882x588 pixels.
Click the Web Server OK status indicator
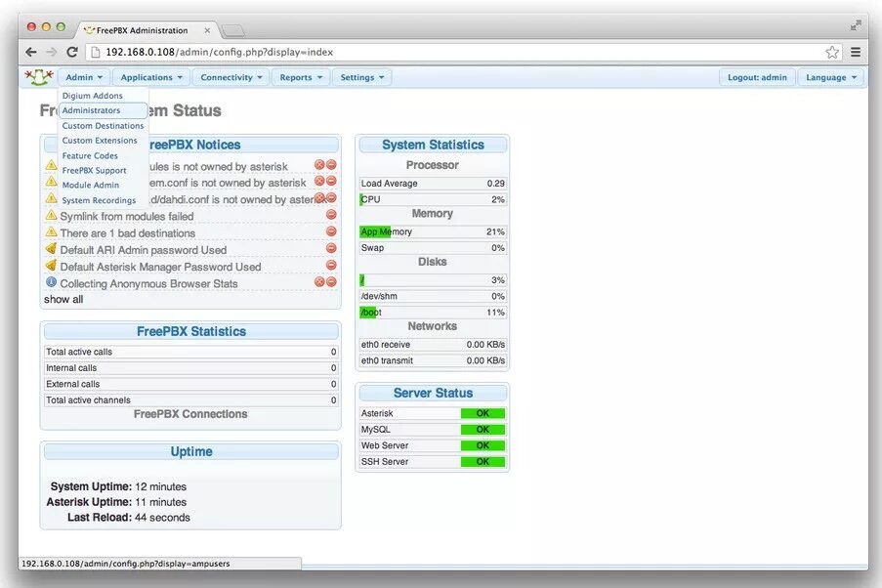point(483,445)
